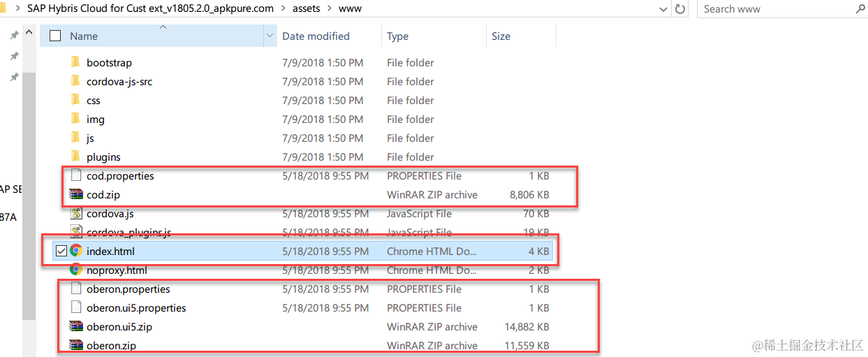
Task: Select the cod.properties file name
Action: (120, 175)
